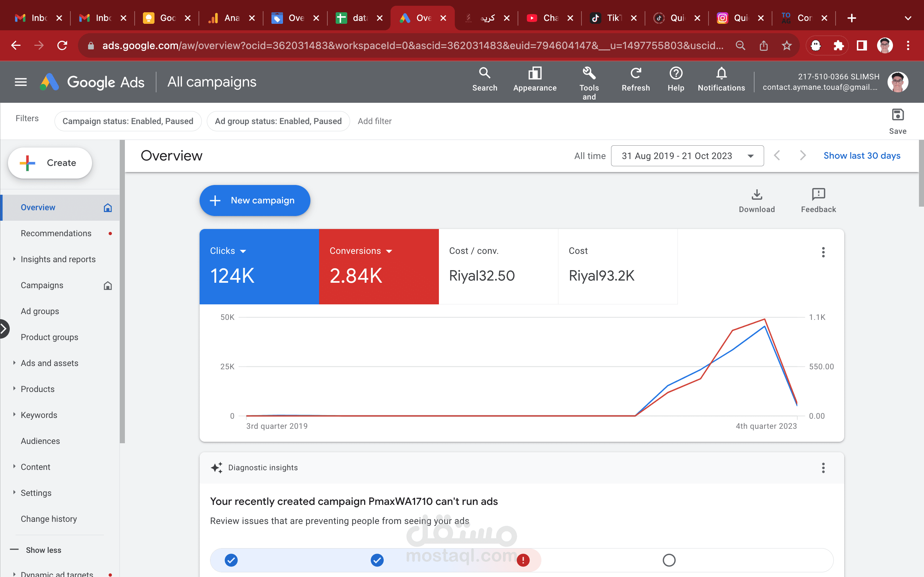The image size is (924, 577).
Task: Open the Tools and settings wrench icon
Action: [589, 73]
